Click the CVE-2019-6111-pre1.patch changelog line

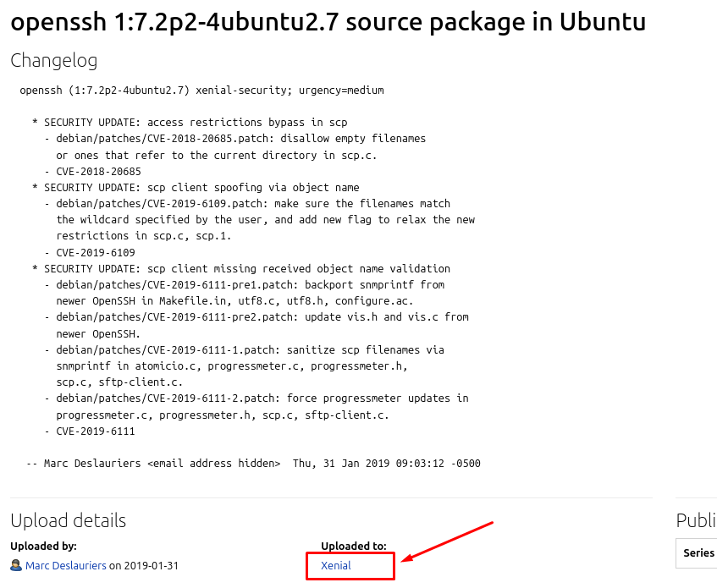click(x=250, y=284)
